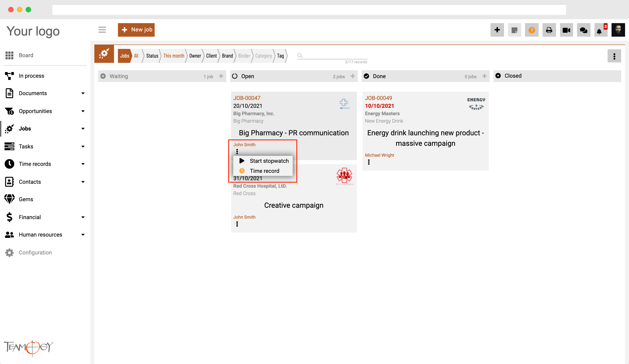Expand the Jobs submenu arrow
629x364 pixels.
coord(83,129)
